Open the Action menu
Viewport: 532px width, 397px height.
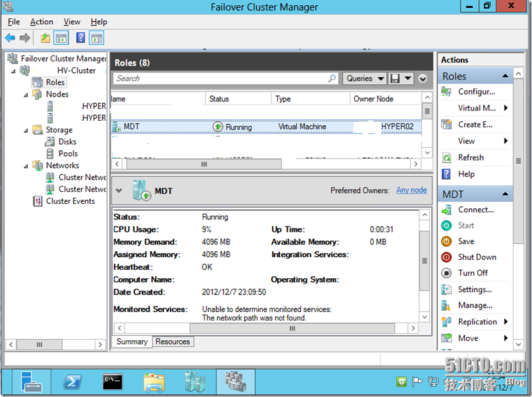[41, 22]
